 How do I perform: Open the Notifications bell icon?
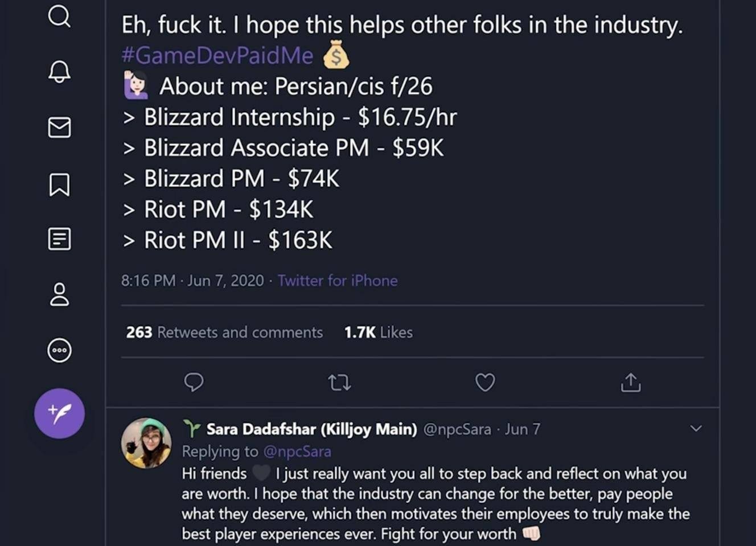tap(59, 72)
